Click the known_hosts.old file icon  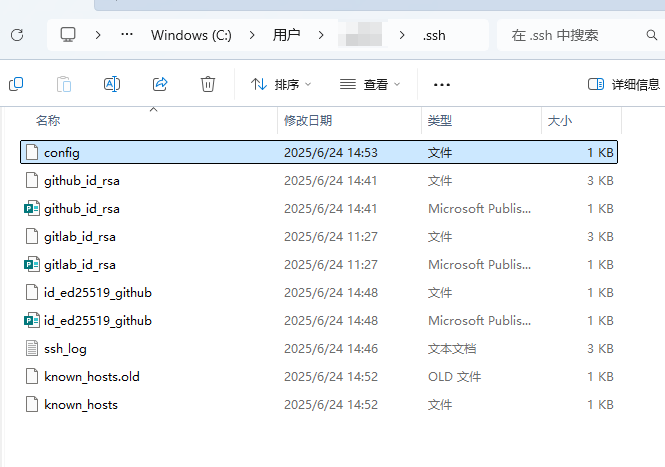[x=32, y=376]
